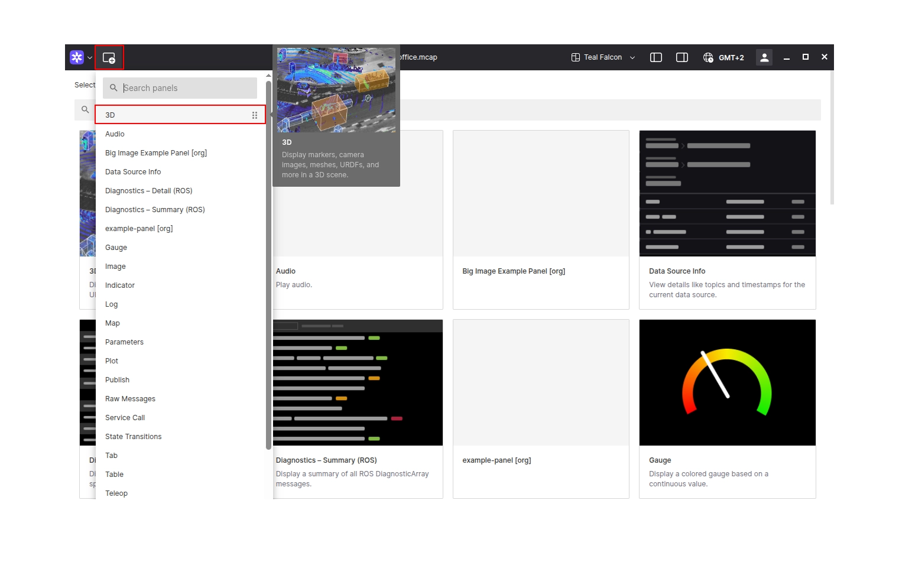Click the Add panel icon in toolbar
The width and height of the screenshot is (899, 588).
pos(109,58)
